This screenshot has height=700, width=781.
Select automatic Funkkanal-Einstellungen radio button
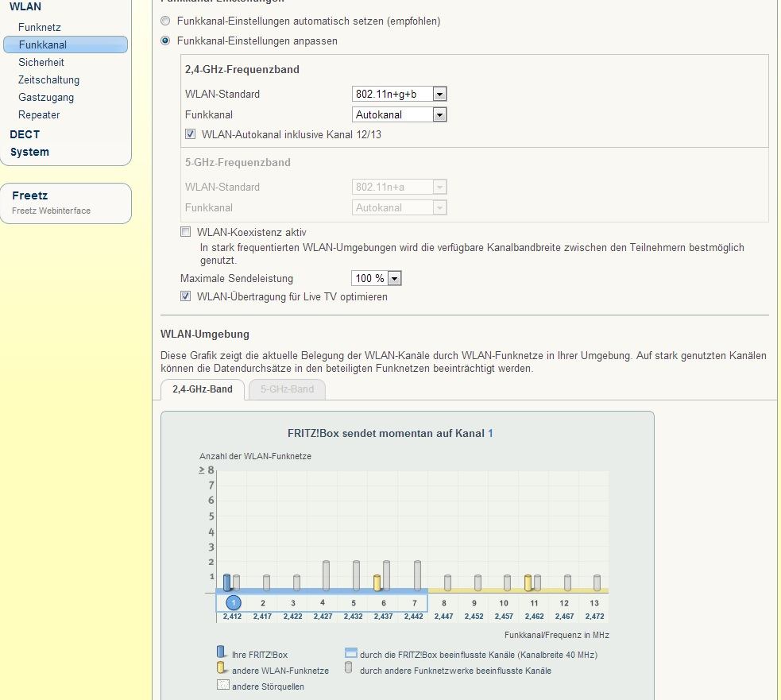click(165, 21)
